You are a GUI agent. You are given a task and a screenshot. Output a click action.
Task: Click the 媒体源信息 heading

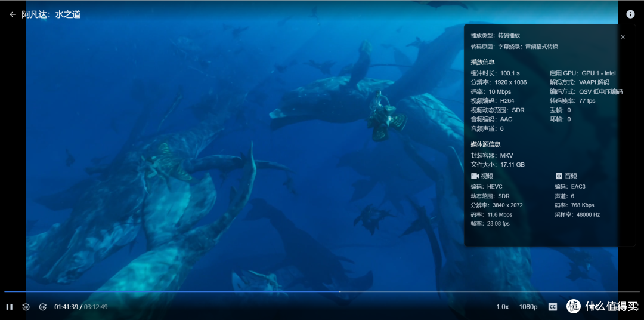click(x=485, y=144)
